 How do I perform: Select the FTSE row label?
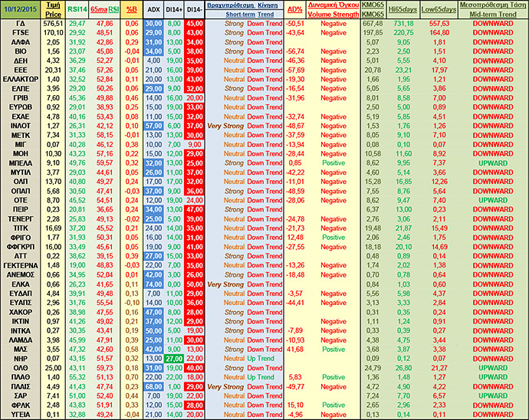(x=21, y=34)
